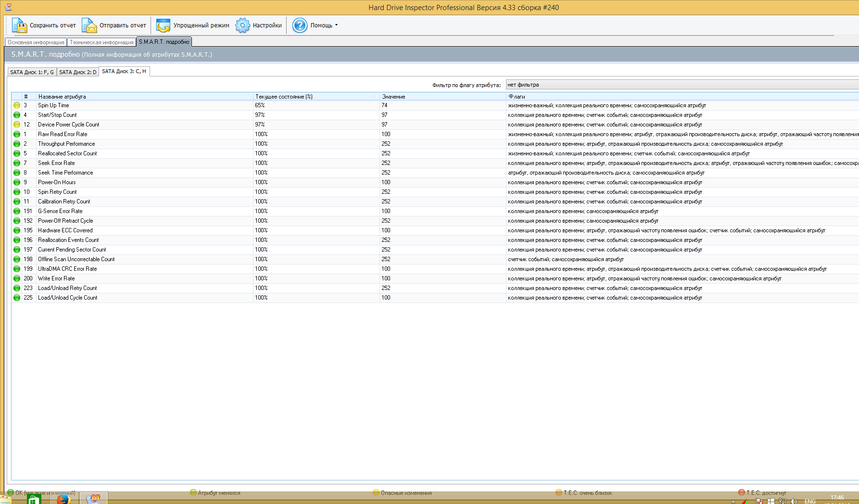This screenshot has height=504, width=859.
Task: Select the S.M.A.R.T. подробно tab
Action: pos(164,42)
